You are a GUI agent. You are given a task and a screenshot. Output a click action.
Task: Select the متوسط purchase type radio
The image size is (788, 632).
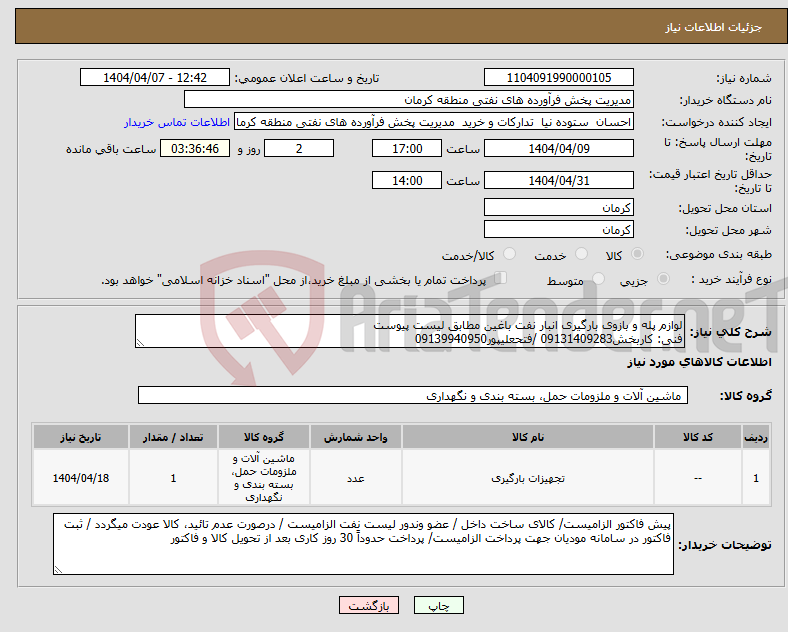[598, 278]
